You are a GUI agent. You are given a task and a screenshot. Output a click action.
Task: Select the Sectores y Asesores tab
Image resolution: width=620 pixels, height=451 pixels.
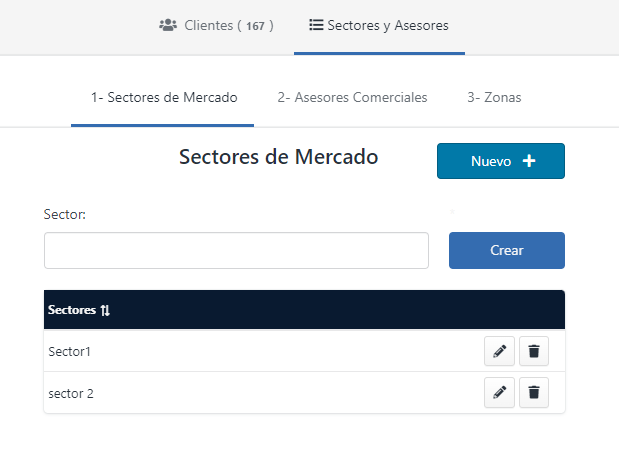(x=379, y=25)
